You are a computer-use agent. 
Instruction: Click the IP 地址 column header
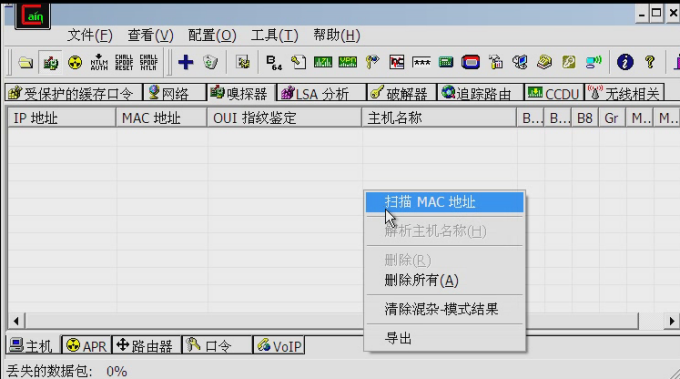(62, 118)
